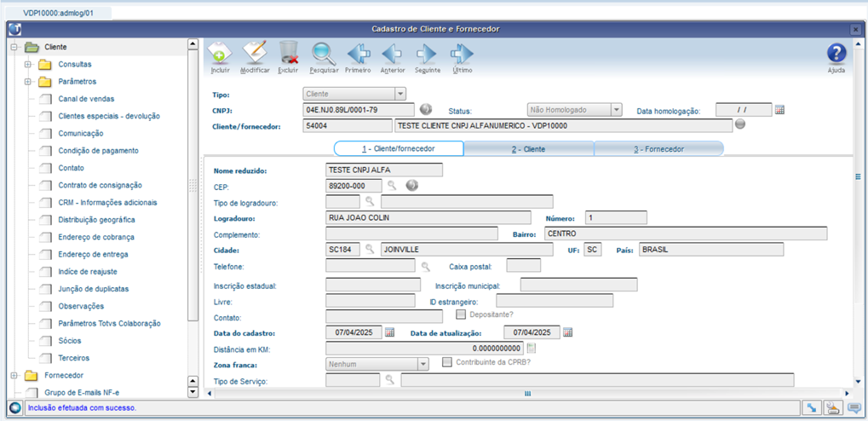The width and height of the screenshot is (868, 421).
Task: Click the Nome reduzido field
Action: [x=384, y=170]
